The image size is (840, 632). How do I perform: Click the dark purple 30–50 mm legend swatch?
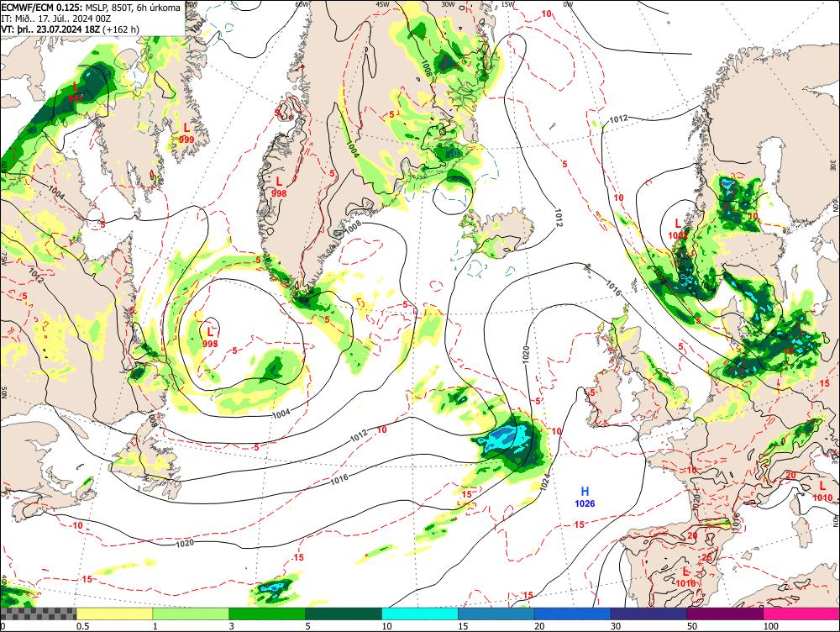[x=648, y=614]
